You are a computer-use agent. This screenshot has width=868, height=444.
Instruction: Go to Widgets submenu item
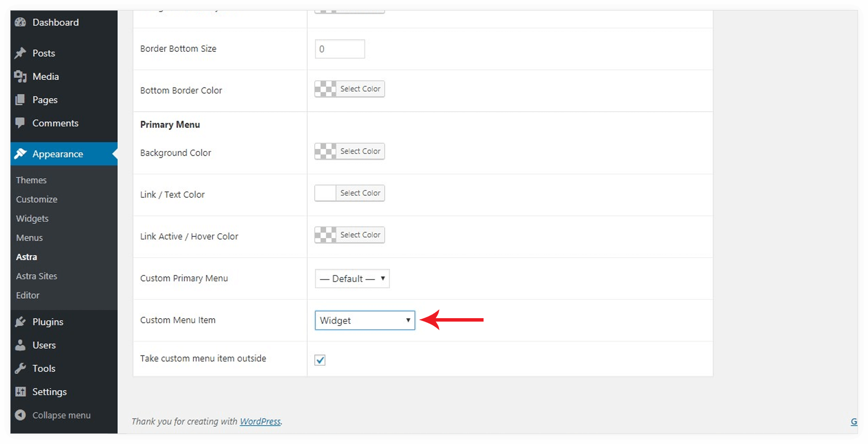pyautogui.click(x=33, y=219)
